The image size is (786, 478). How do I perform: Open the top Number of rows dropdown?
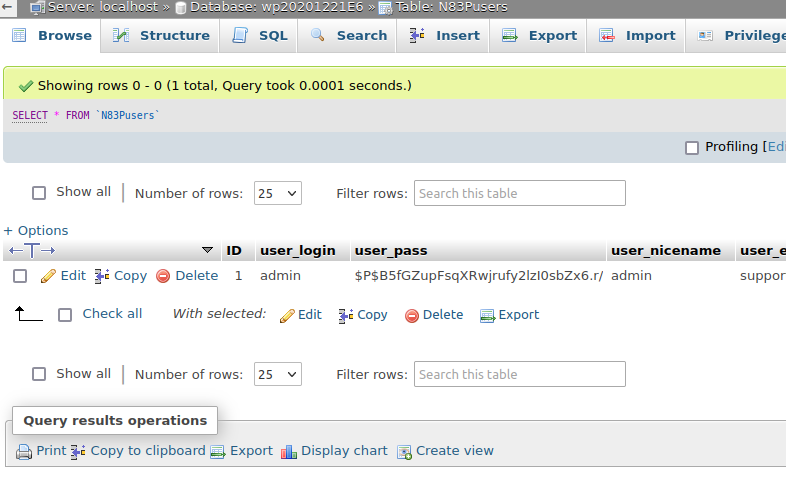click(277, 193)
